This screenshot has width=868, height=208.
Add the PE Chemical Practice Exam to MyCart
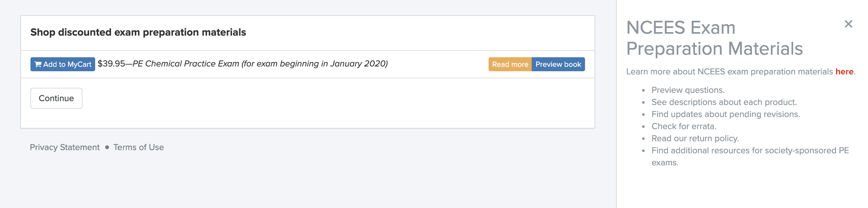(x=63, y=64)
